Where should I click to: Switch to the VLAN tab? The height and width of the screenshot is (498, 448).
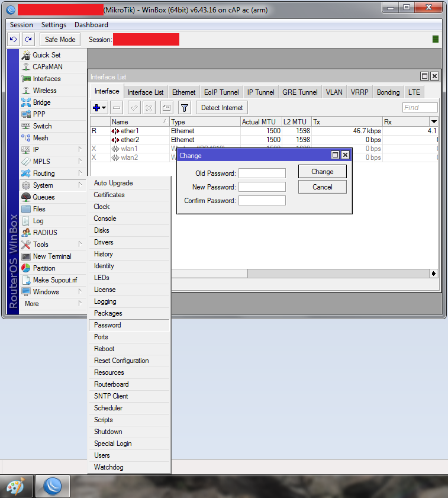tap(334, 92)
